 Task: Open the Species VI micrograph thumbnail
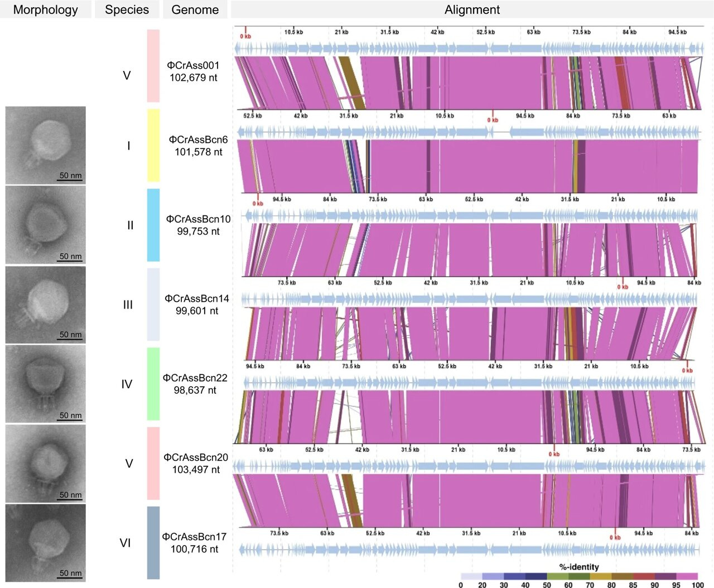click(45, 542)
